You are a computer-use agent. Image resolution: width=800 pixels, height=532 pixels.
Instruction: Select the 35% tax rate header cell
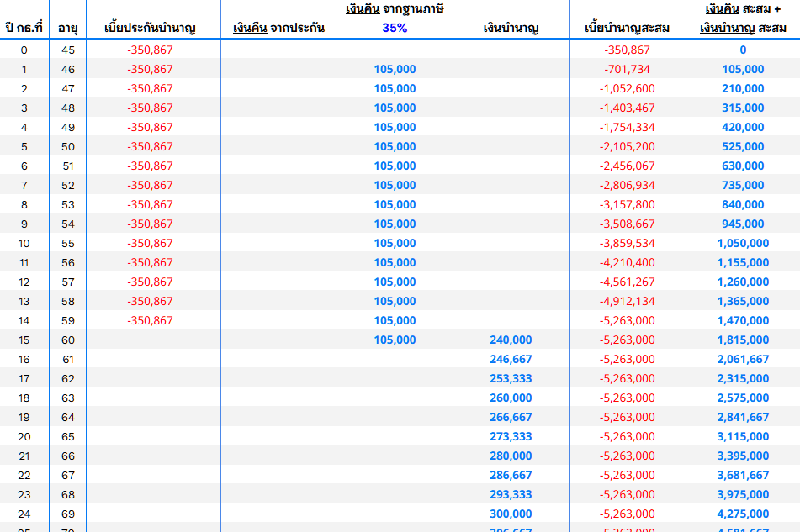click(395, 28)
